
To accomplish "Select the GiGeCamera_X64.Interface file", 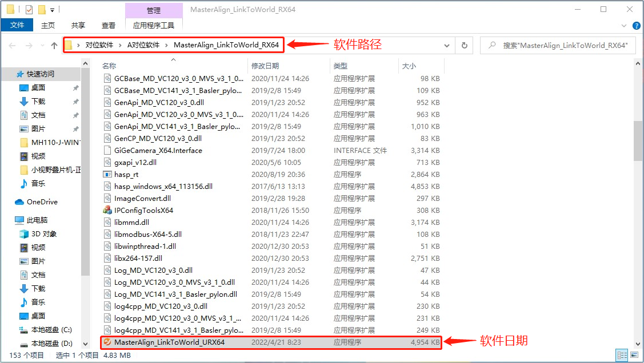I will click(158, 151).
